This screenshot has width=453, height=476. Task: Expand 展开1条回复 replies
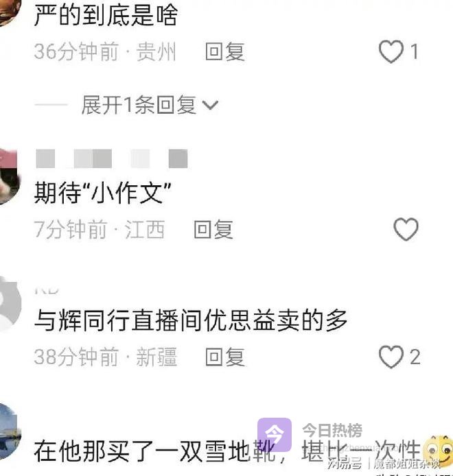click(x=139, y=105)
